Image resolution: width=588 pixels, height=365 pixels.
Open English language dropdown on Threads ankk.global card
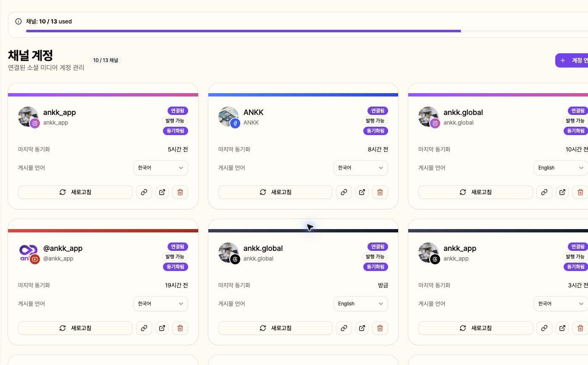tap(361, 304)
